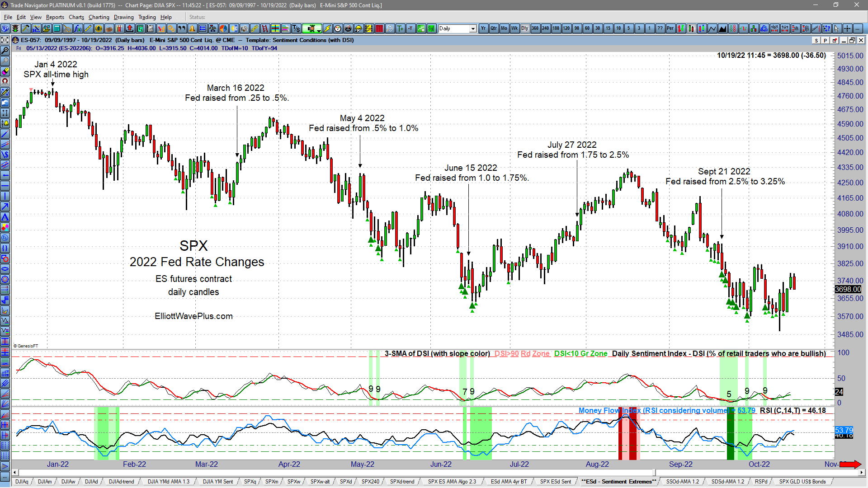This screenshot has width=868, height=488.
Task: Open the Drawing menu
Action: (x=124, y=17)
